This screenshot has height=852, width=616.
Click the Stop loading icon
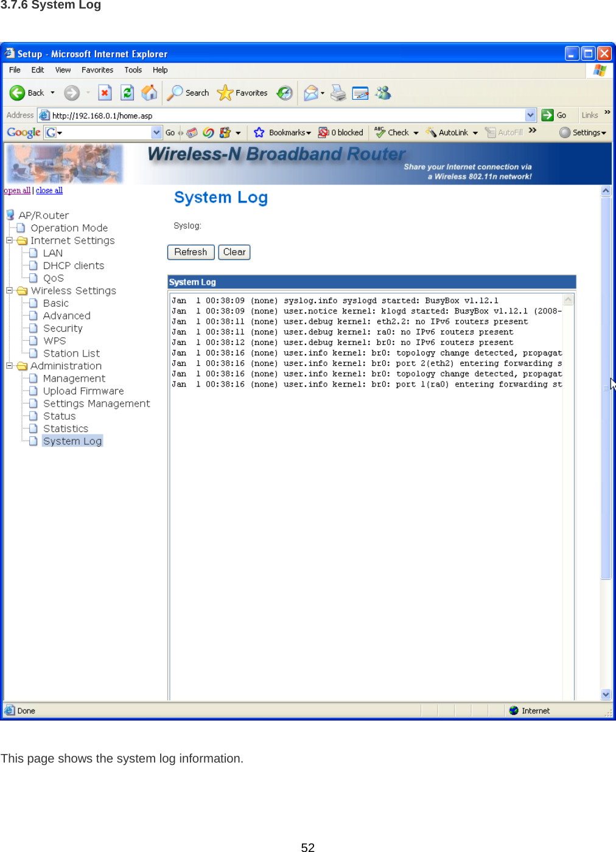pos(105,93)
